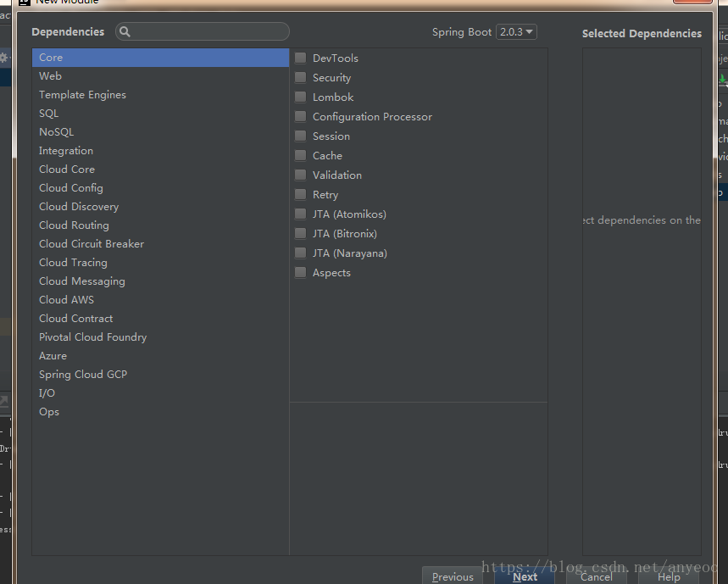Enable the Retry checkbox
The width and height of the screenshot is (728, 584).
tap(300, 194)
